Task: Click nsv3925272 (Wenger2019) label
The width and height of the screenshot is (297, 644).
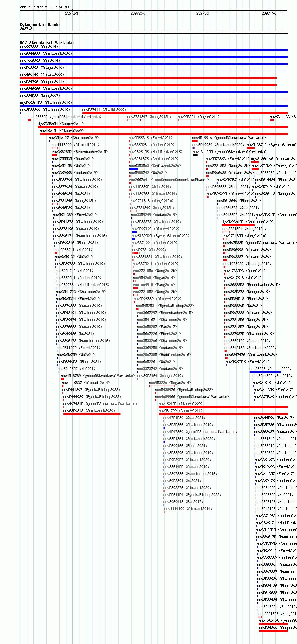Action: (247, 292)
